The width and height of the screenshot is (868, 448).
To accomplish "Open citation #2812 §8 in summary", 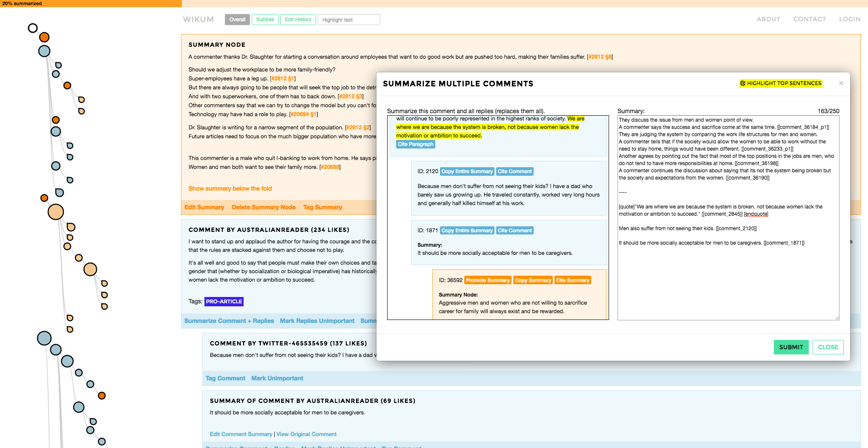I will point(600,57).
